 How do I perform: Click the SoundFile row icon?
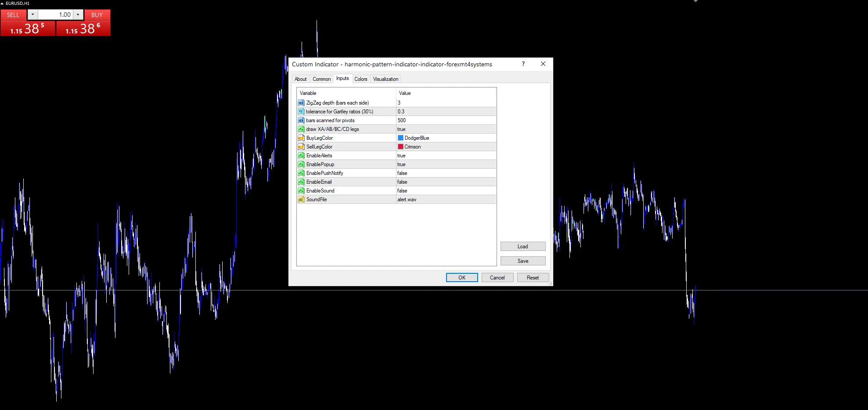point(301,200)
